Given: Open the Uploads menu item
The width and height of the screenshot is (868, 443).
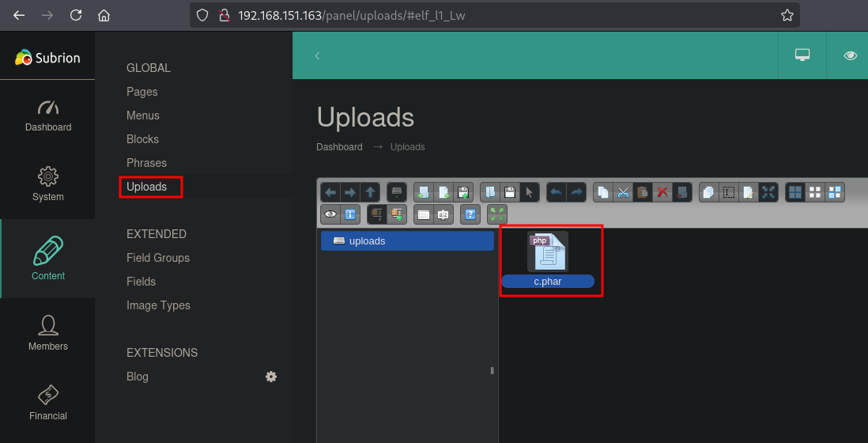Looking at the screenshot, I should pos(147,187).
